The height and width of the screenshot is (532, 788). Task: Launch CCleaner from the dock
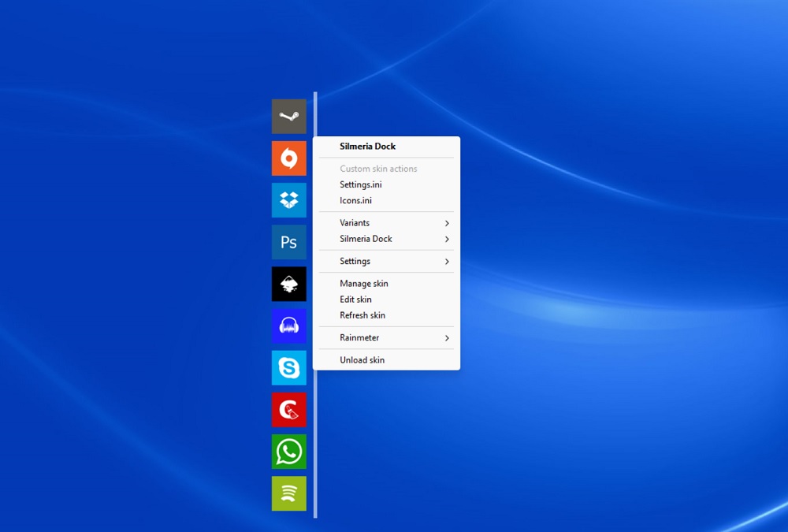288,409
